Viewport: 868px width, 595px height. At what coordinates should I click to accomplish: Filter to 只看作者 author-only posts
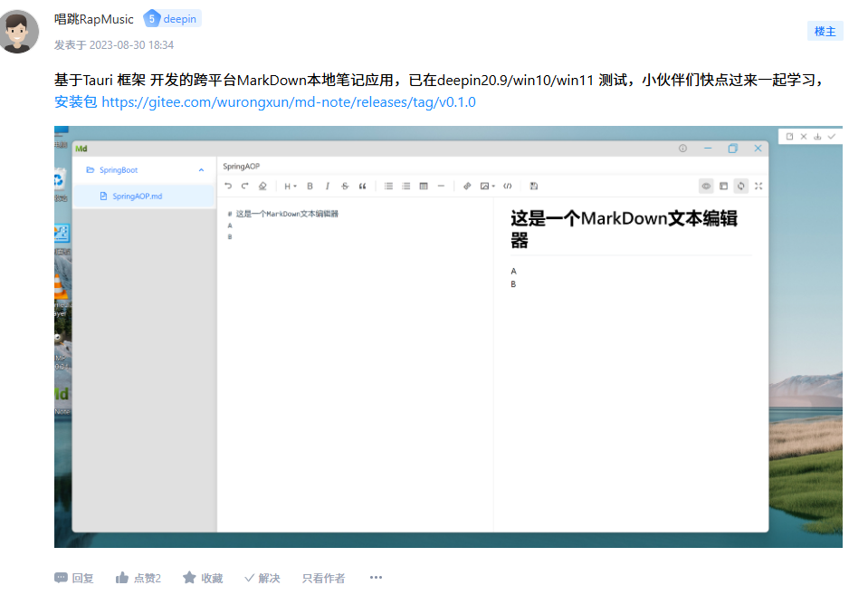point(323,578)
